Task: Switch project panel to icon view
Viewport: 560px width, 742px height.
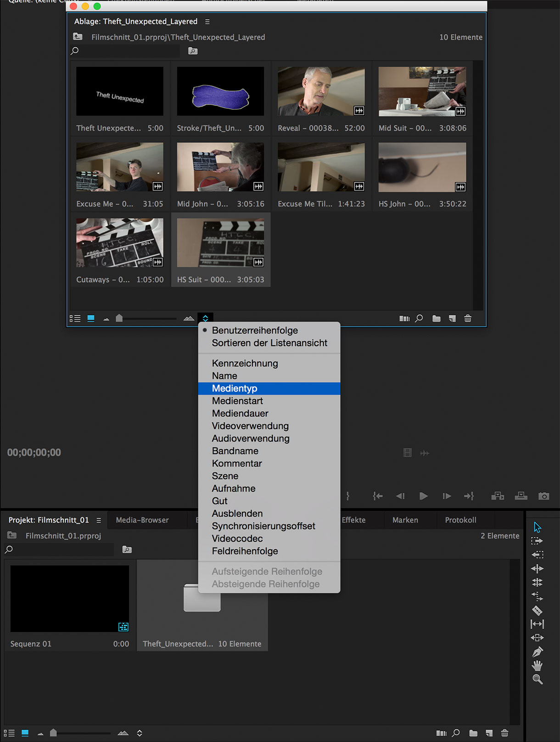Action: tap(25, 733)
